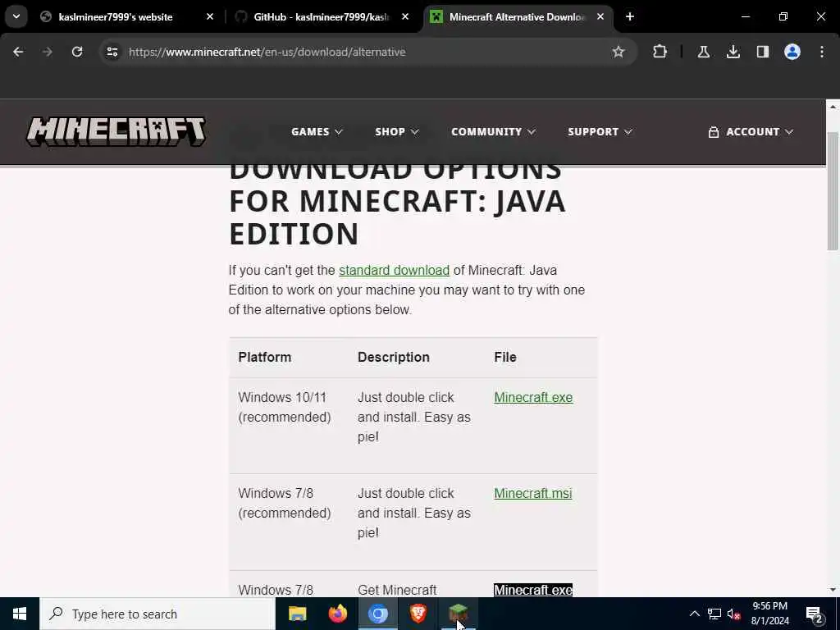Screen dimensions: 840x630
Task: Show hidden system tray icons
Action: 694,614
